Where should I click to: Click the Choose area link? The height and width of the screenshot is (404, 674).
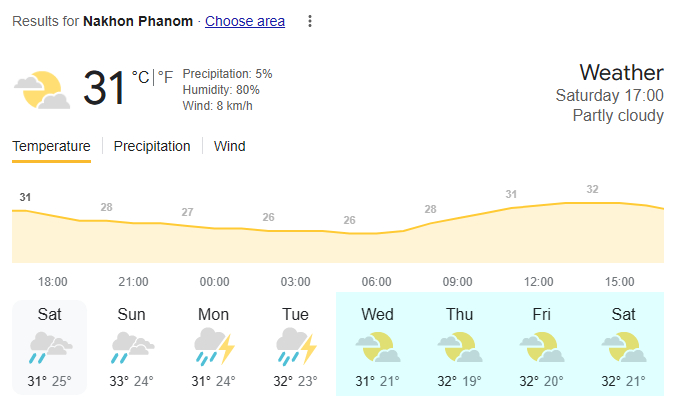pyautogui.click(x=245, y=21)
